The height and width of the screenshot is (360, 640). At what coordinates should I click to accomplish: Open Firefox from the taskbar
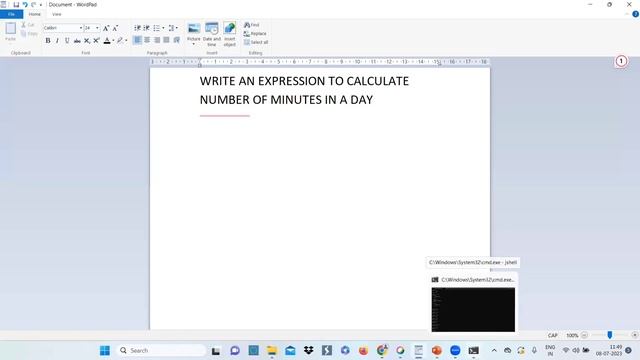pyautogui.click(x=363, y=350)
